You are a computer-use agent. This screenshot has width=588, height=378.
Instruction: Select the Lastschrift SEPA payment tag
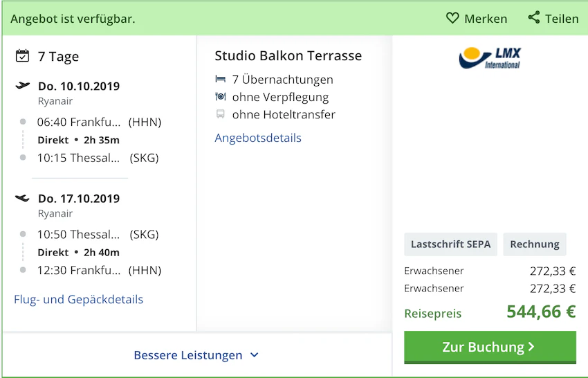pyautogui.click(x=451, y=244)
